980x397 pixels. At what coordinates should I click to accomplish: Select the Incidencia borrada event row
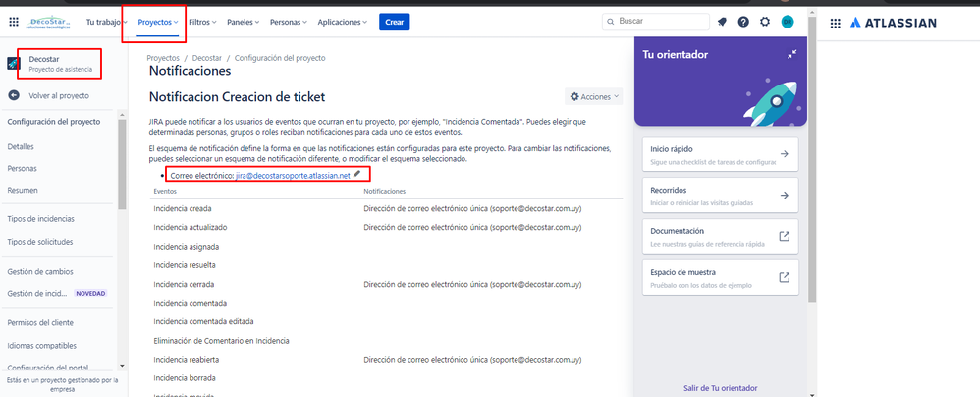[x=386, y=378]
